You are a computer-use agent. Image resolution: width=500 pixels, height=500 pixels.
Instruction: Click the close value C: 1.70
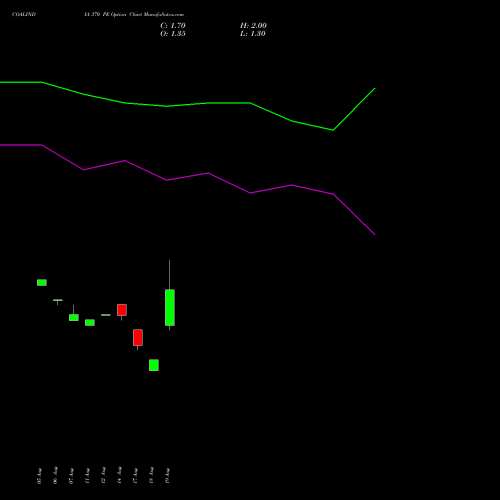click(x=173, y=25)
